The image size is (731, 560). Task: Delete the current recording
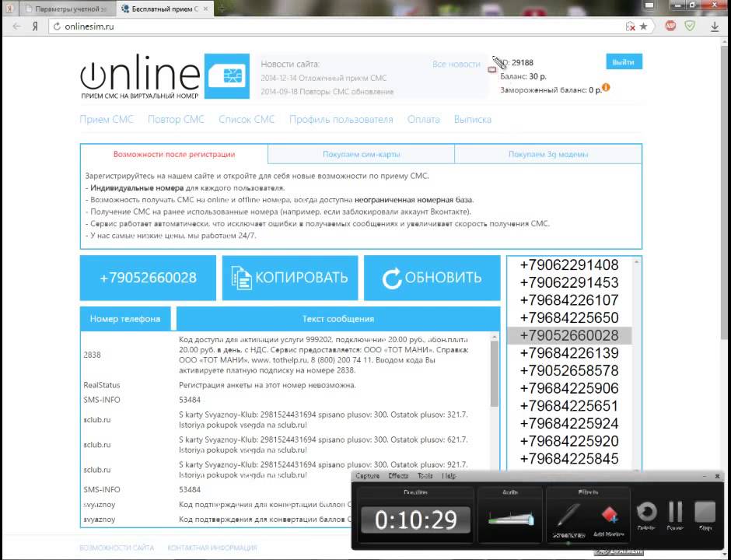click(646, 513)
